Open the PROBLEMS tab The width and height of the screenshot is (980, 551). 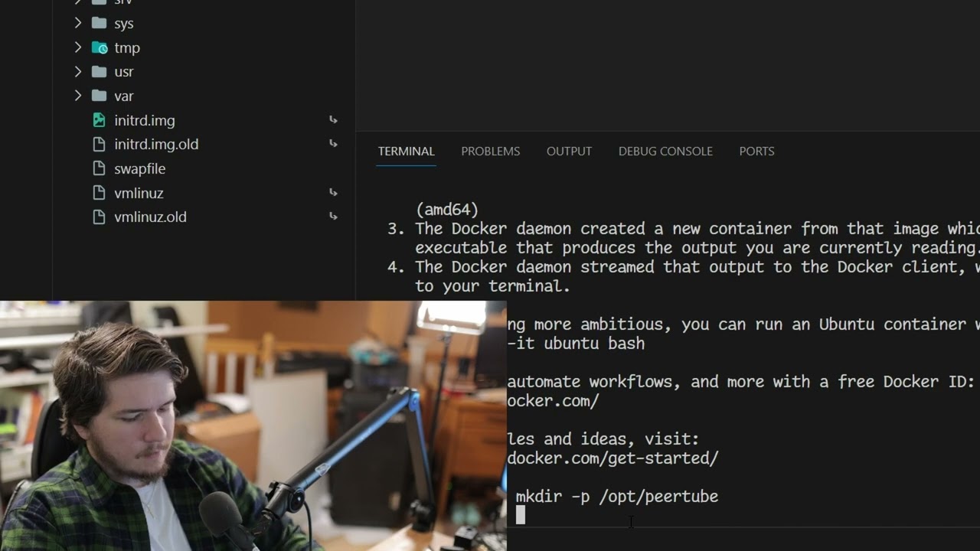pyautogui.click(x=490, y=152)
